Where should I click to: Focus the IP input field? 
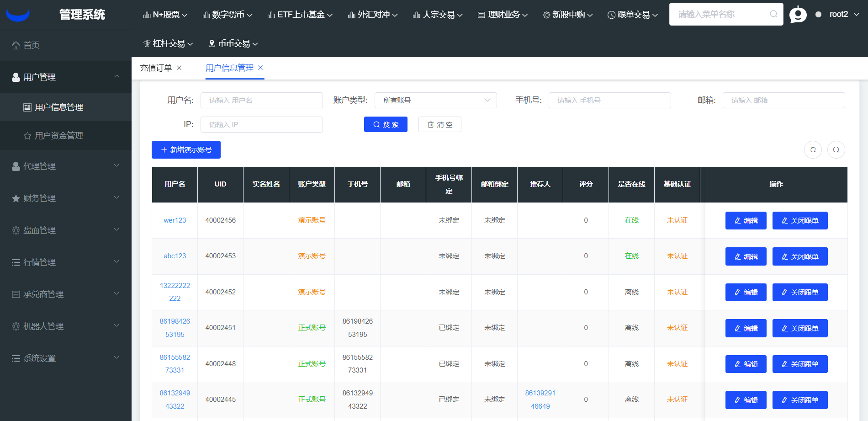pyautogui.click(x=262, y=124)
